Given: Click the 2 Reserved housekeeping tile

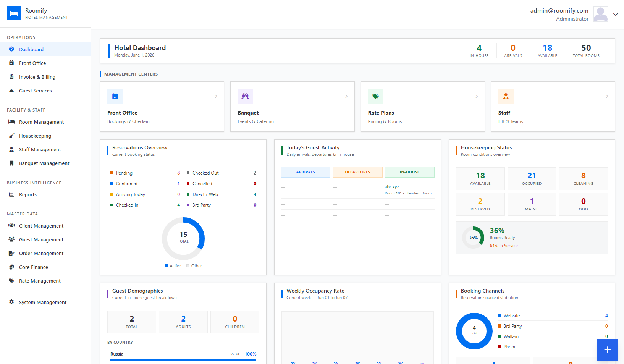Looking at the screenshot, I should [x=480, y=204].
